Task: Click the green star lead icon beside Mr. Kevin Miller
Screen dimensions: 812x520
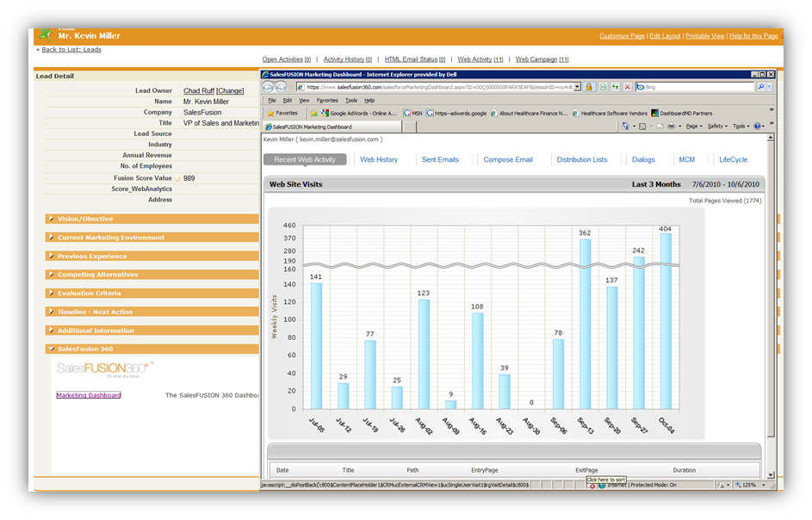Action: pos(46,34)
